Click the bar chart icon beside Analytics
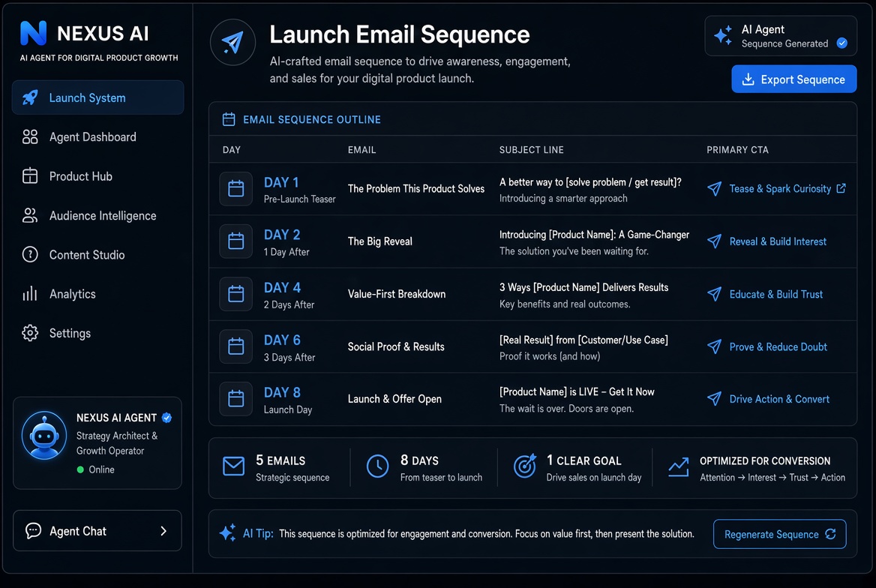 pos(30,294)
